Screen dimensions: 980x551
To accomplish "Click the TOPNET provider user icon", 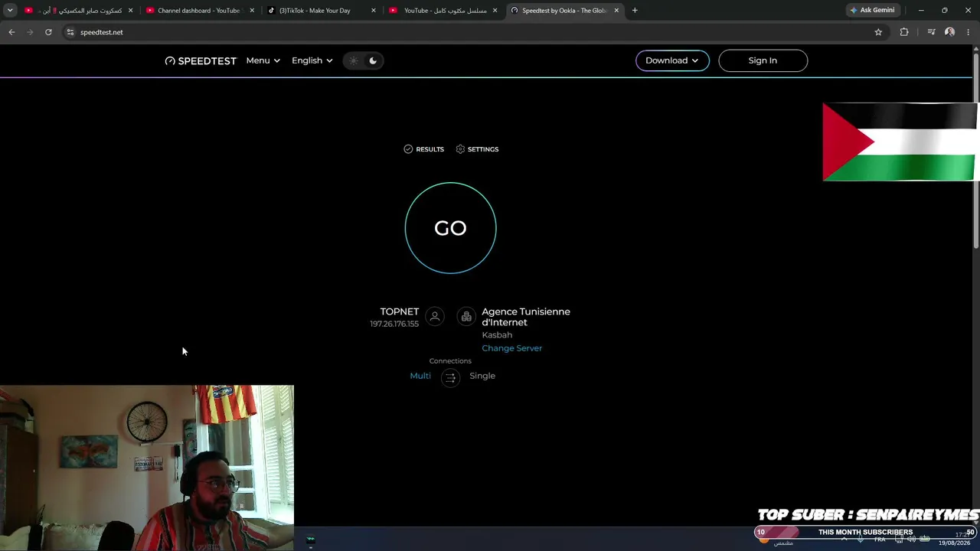I will [434, 316].
